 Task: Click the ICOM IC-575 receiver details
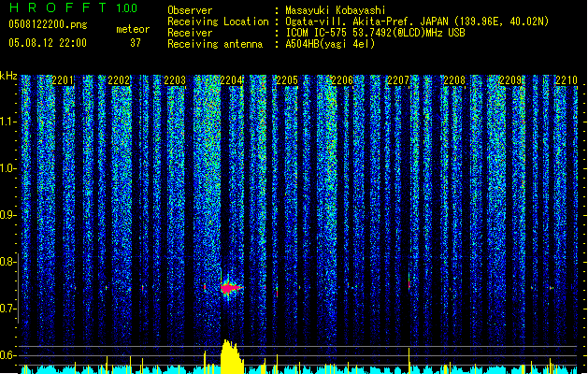tap(375, 33)
